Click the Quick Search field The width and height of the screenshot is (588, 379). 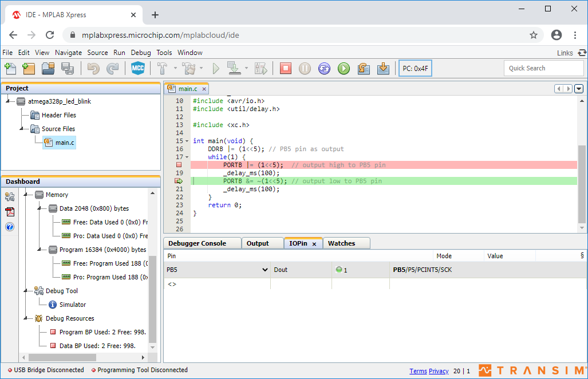click(543, 68)
